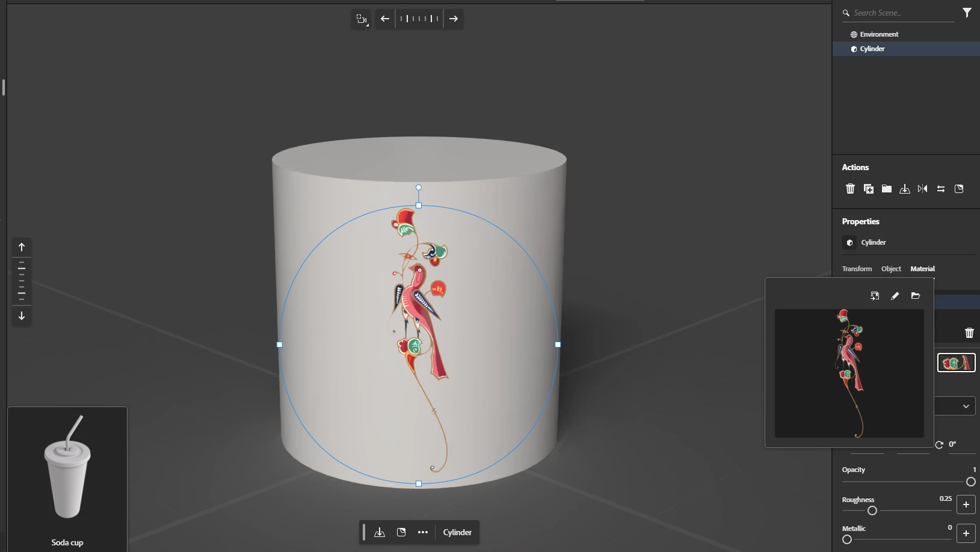Viewport: 980px width, 552px height.
Task: Group the selection with the folder icon
Action: pos(887,189)
